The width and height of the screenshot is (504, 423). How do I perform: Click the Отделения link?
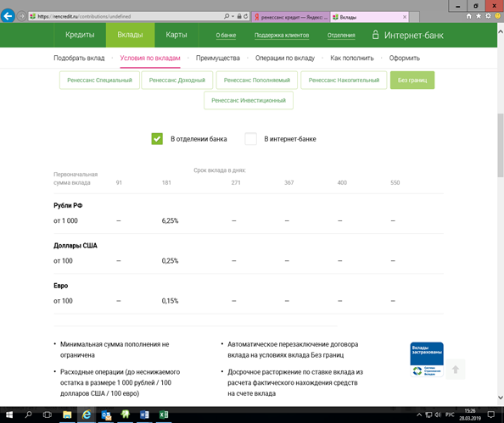(341, 35)
